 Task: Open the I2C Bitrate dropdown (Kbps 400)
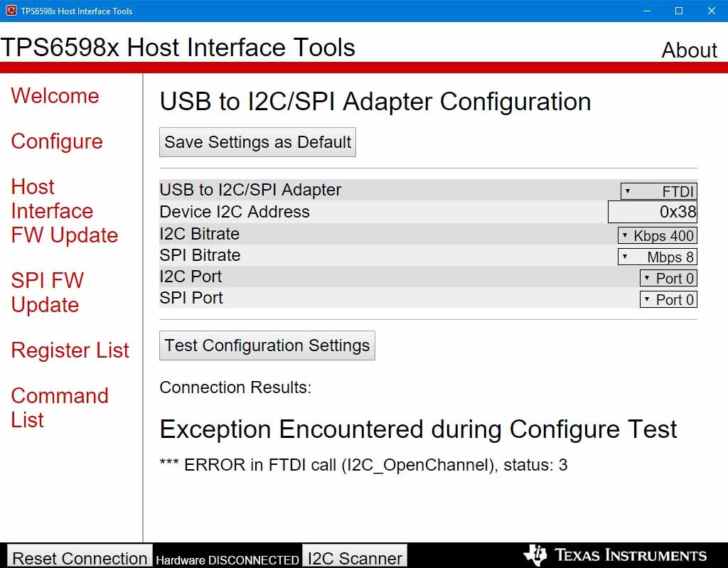click(x=657, y=235)
